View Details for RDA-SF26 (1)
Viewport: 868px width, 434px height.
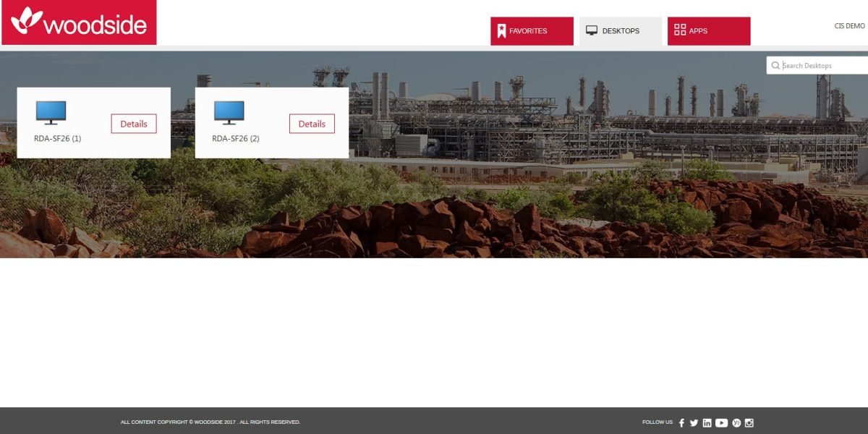click(x=133, y=123)
